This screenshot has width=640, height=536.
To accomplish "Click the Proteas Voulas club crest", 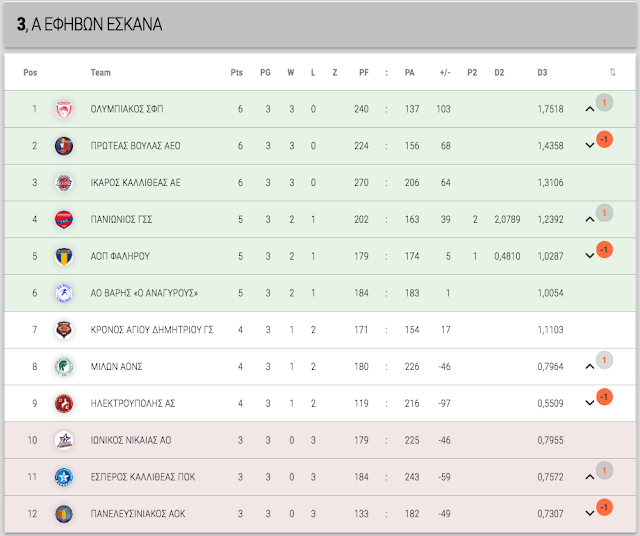I will tap(64, 146).
